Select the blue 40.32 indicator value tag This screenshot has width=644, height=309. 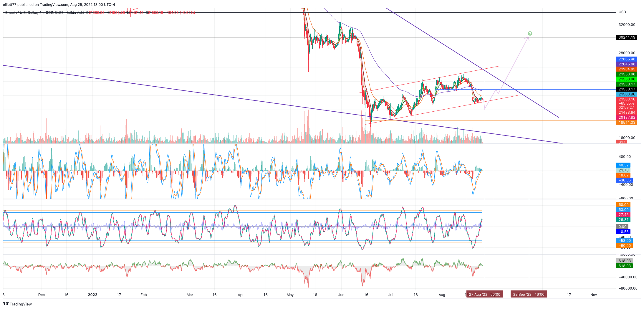pyautogui.click(x=623, y=165)
